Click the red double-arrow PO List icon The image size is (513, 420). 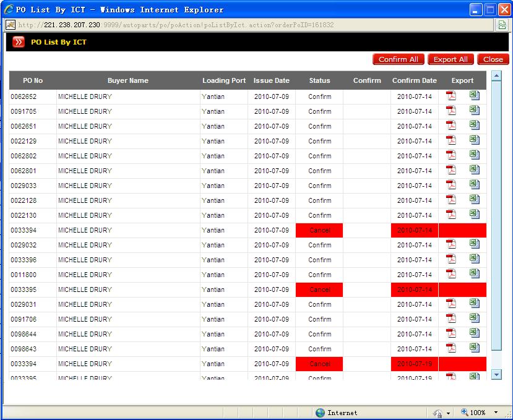pyautogui.click(x=19, y=42)
